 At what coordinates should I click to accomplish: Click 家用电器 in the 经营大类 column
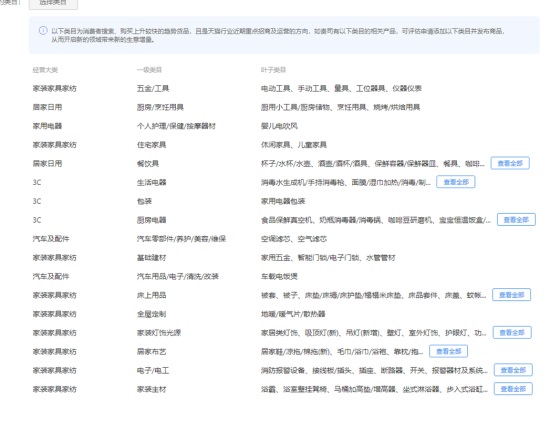47,126
